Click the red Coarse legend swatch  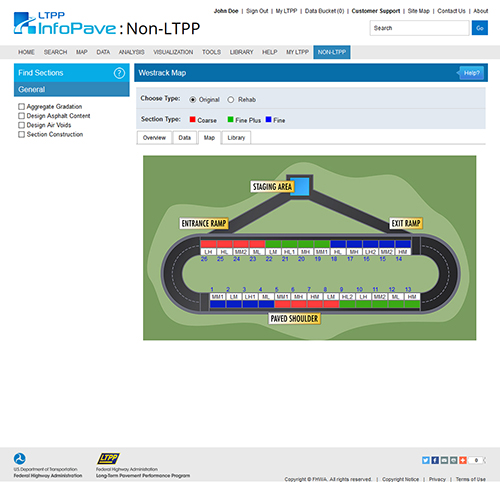coord(192,119)
